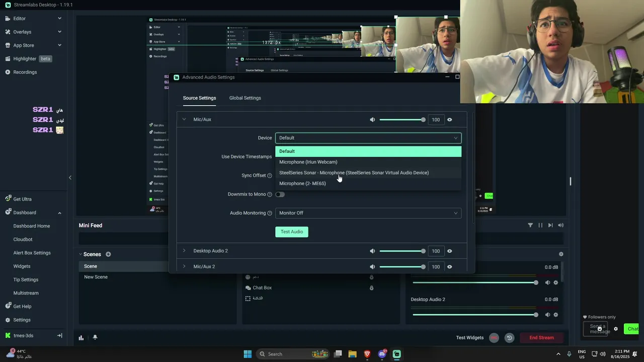
Task: Click the Downmix to Mono help icon
Action: (270, 195)
